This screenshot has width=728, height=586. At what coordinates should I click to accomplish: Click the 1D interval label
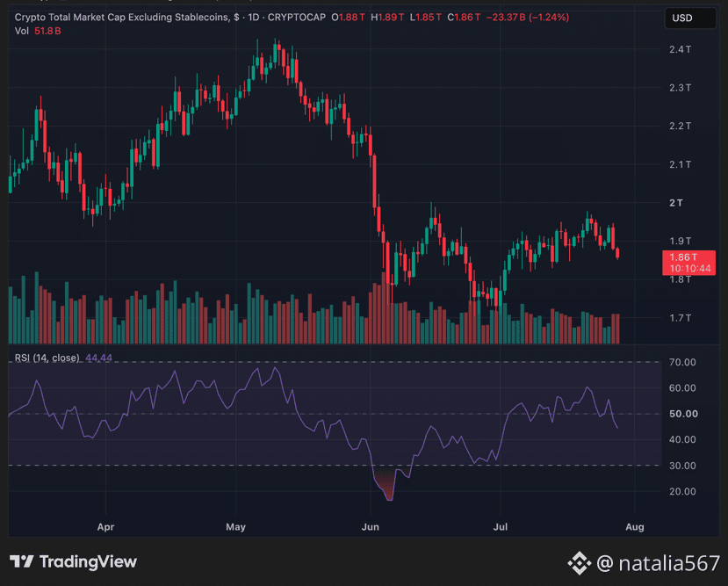point(254,18)
